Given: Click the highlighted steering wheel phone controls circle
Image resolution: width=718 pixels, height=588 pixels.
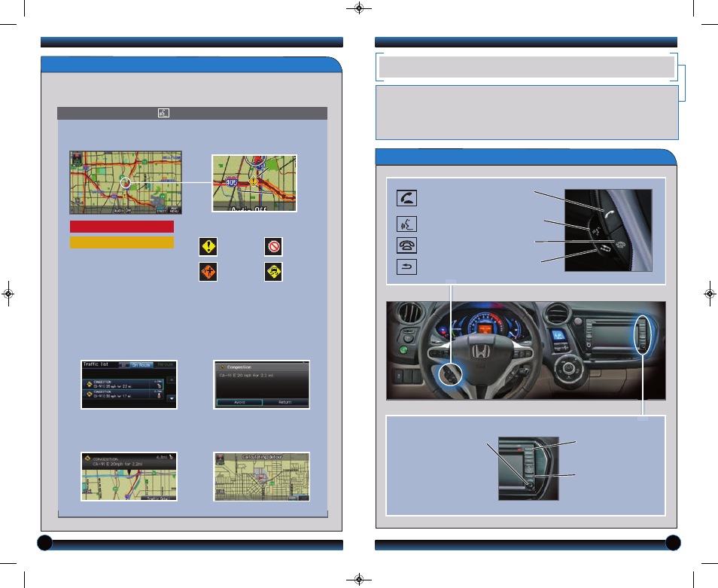Looking at the screenshot, I should [x=451, y=374].
